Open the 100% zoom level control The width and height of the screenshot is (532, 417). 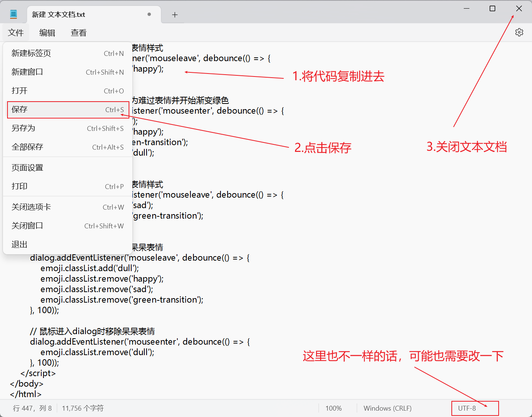coord(334,408)
